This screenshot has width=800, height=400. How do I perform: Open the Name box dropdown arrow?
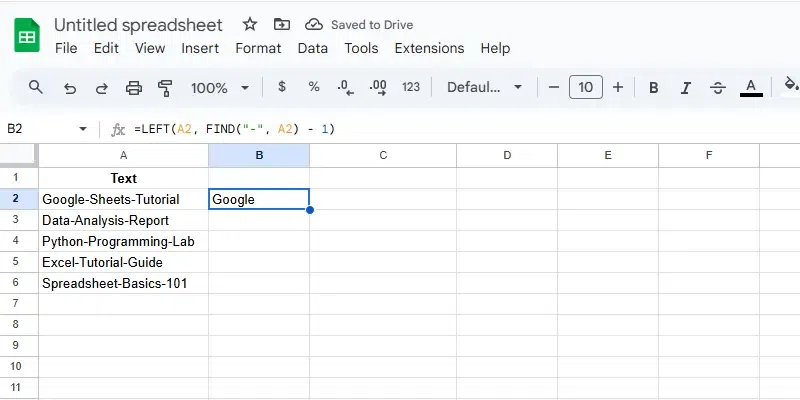click(x=83, y=129)
